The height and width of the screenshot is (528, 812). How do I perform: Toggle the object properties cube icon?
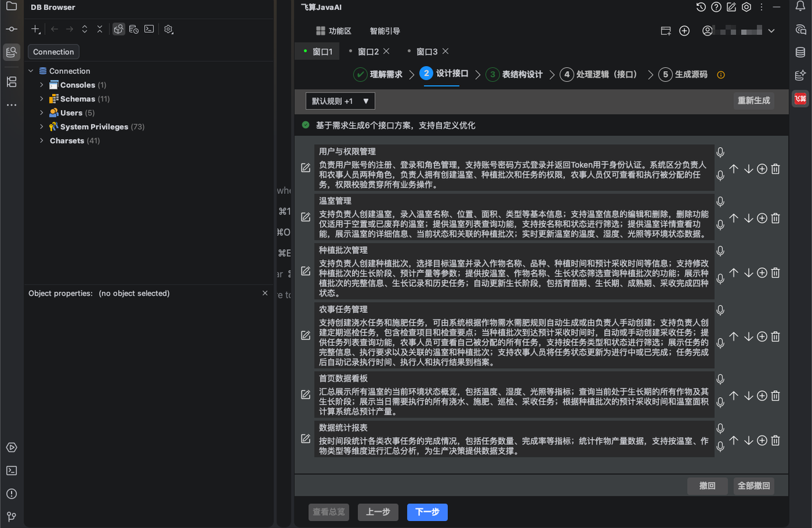119,29
